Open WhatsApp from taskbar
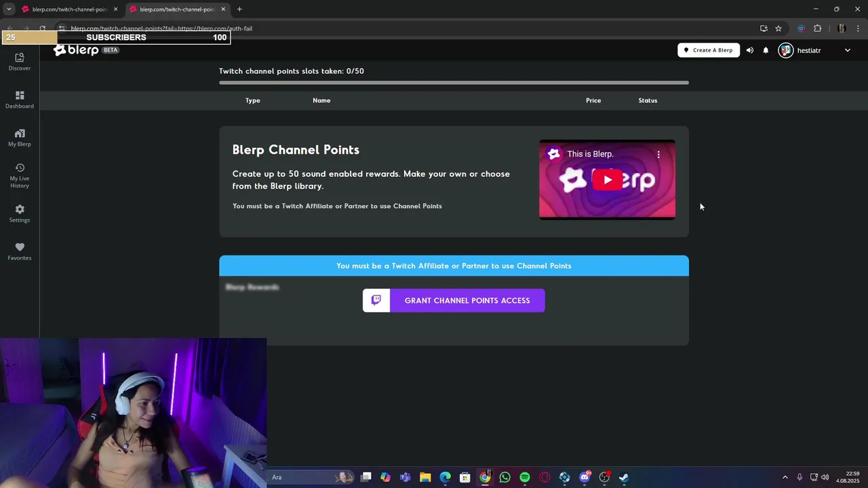Image resolution: width=868 pixels, height=488 pixels. click(505, 477)
